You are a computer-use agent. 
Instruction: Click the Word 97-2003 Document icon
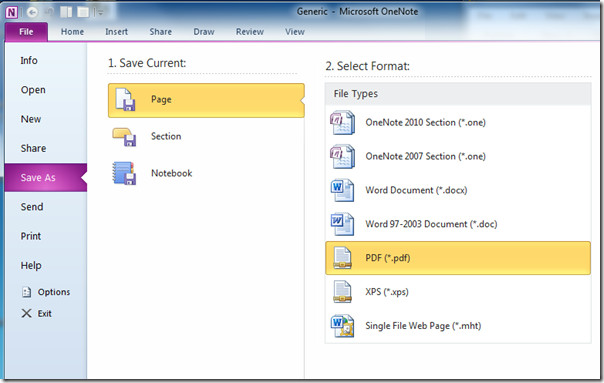coord(342,224)
